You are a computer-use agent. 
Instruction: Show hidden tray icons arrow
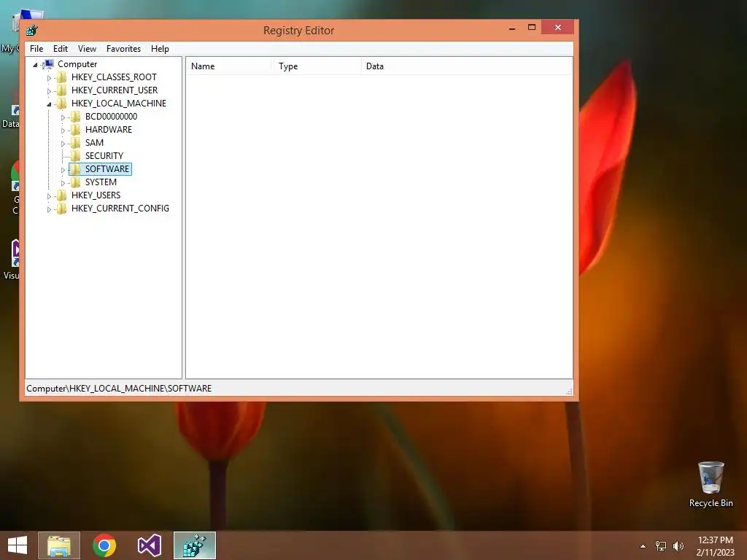[643, 546]
